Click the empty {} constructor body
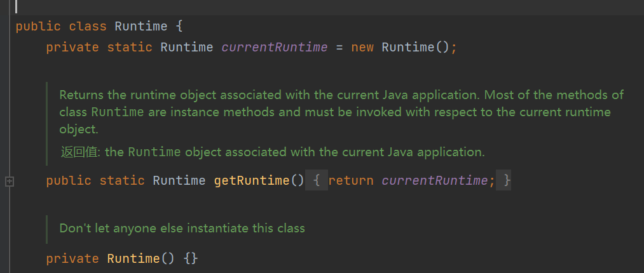Image resolution: width=644 pixels, height=273 pixels. (191, 259)
